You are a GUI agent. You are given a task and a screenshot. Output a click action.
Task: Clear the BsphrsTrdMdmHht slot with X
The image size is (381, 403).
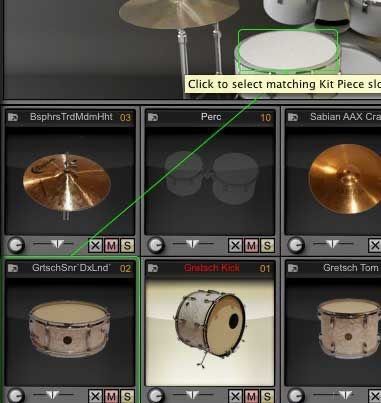[x=95, y=246]
